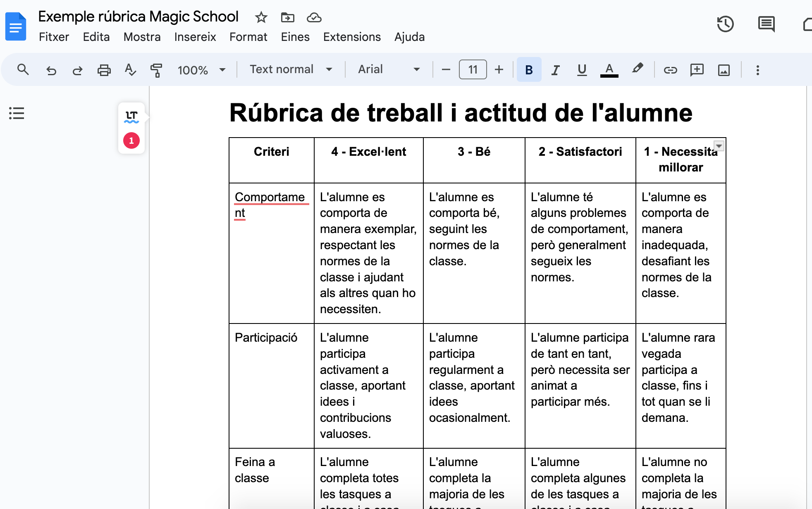Open the Format menu
This screenshot has height=509, width=812.
(248, 37)
